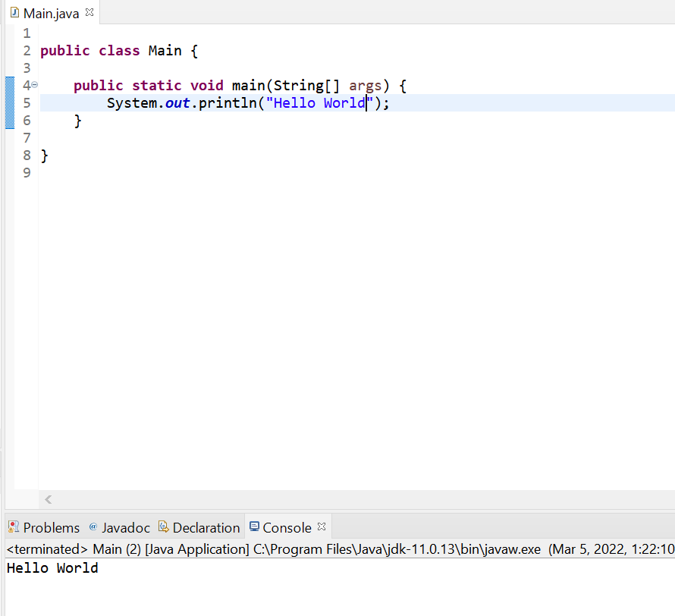Screen dimensions: 675x616
Task: Close the Main.java editor tab
Action: pyautogui.click(x=89, y=12)
